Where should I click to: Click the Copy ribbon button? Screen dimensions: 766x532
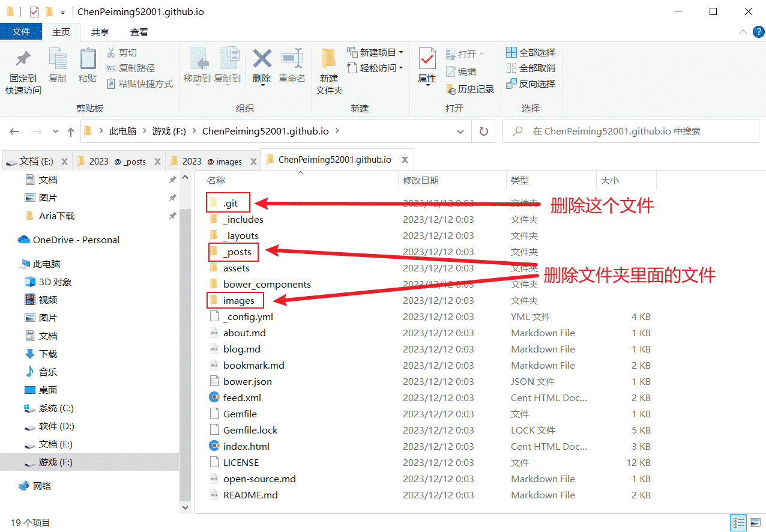(58, 66)
